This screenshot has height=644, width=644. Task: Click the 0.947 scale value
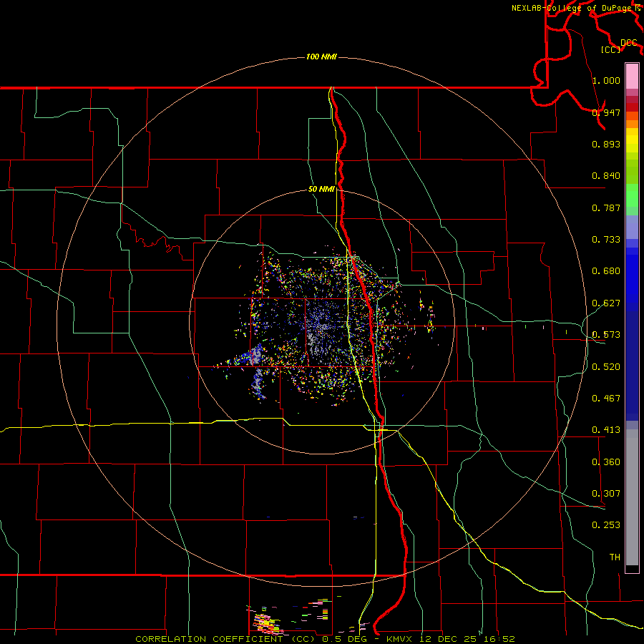[x=606, y=112]
